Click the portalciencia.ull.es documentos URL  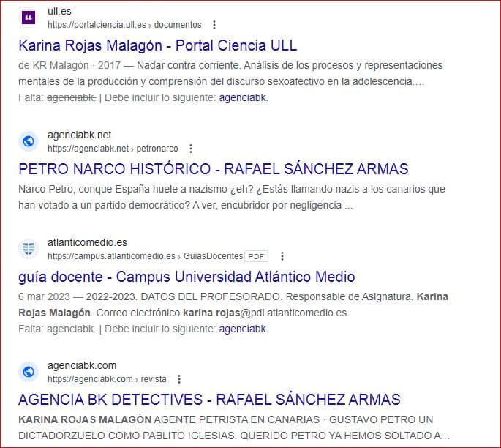pos(124,25)
